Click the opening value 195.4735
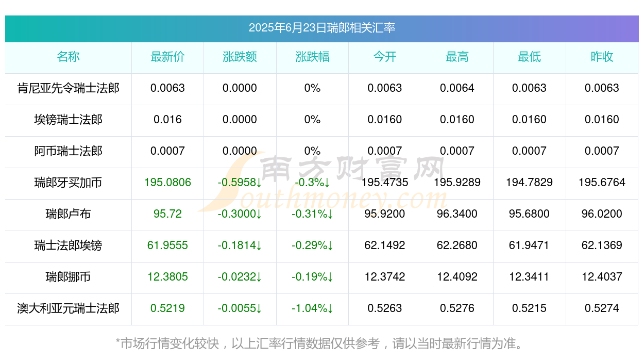Screen dimensions: 644x360 pos(385,183)
